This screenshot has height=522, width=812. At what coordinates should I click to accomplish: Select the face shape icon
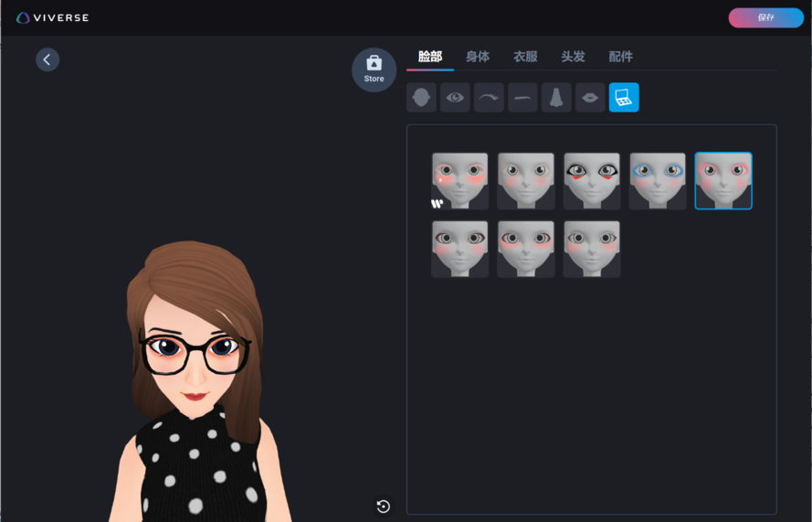421,98
